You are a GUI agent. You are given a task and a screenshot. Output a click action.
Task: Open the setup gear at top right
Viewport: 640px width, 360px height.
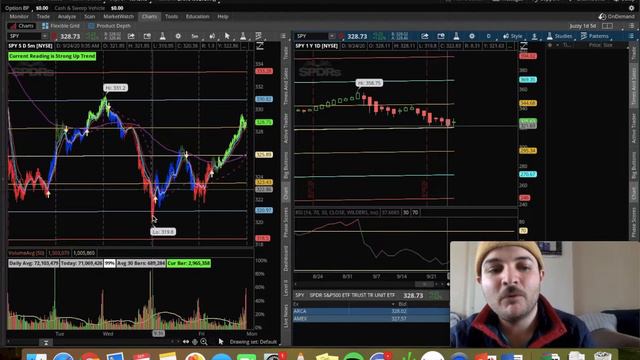(x=631, y=8)
